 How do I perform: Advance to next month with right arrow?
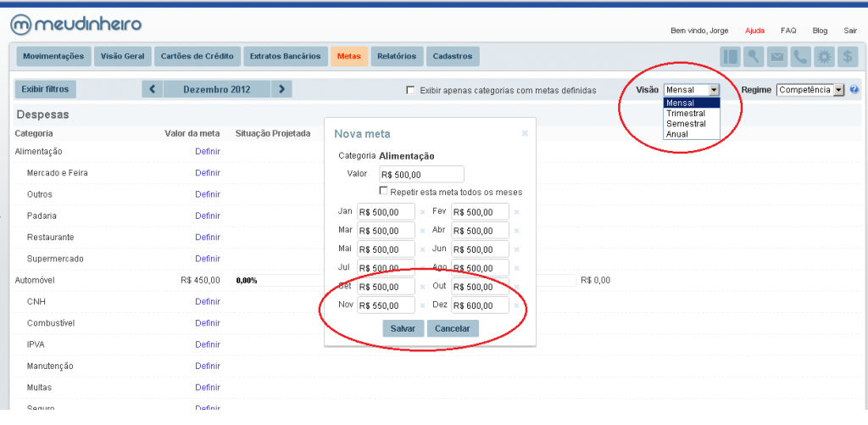[x=281, y=88]
